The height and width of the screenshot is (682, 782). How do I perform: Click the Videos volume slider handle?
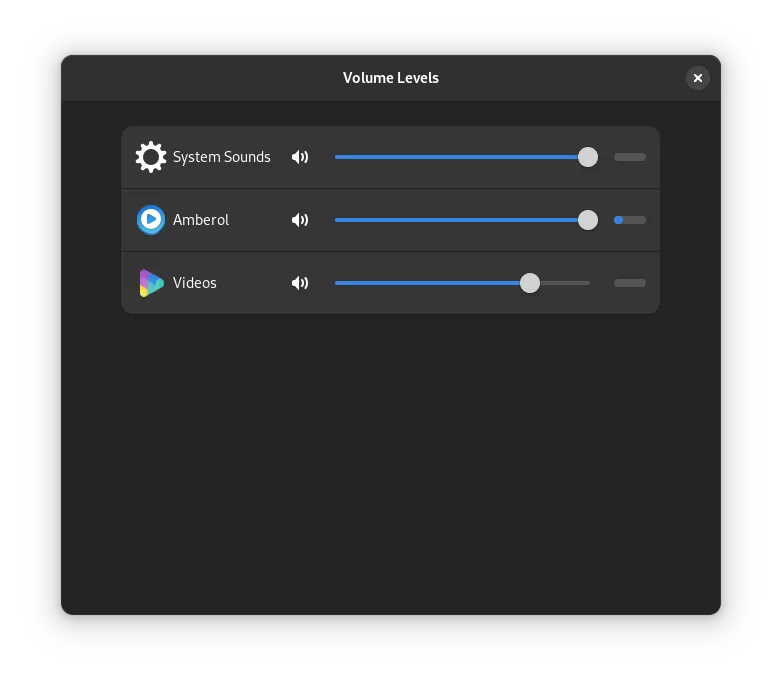click(530, 283)
